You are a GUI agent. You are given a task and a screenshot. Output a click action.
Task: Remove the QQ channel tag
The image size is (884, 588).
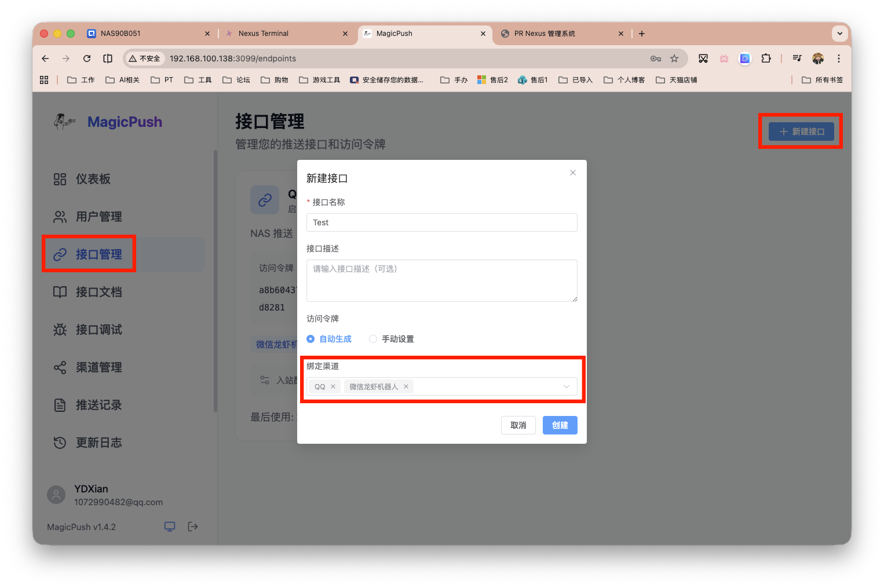333,386
